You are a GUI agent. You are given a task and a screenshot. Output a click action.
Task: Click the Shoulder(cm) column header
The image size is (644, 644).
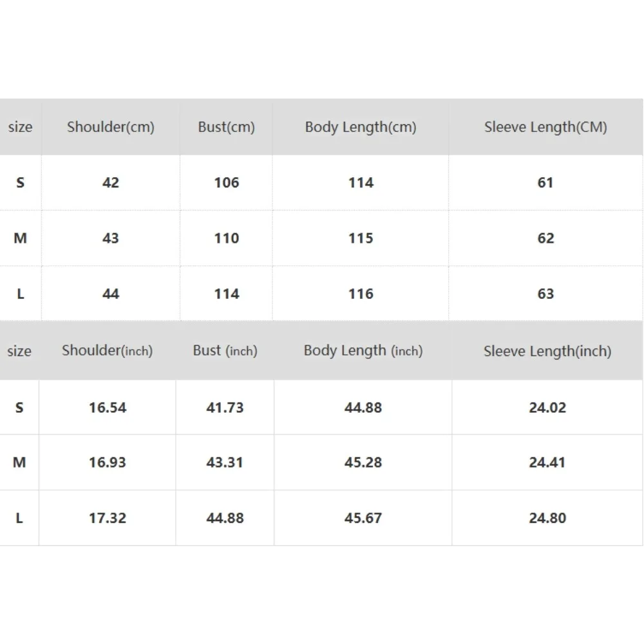(x=111, y=127)
